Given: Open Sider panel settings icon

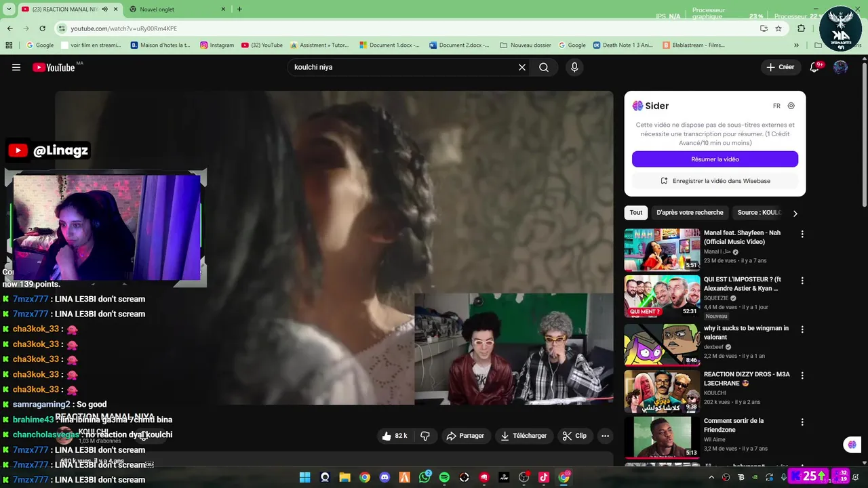Looking at the screenshot, I should pos(791,106).
